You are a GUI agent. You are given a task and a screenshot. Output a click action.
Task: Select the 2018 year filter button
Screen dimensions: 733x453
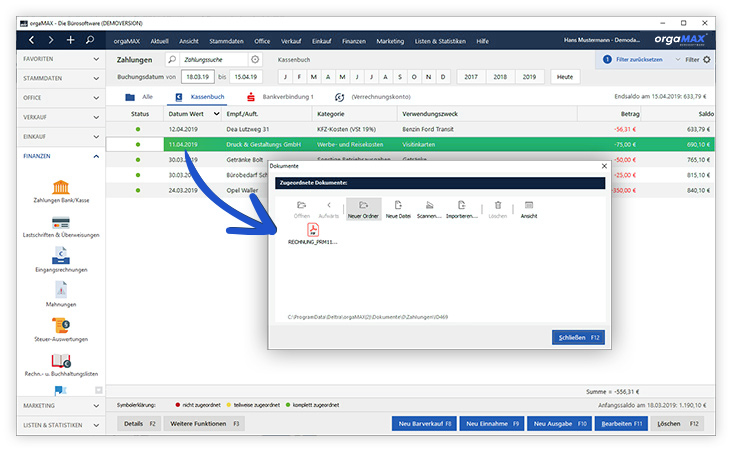point(500,77)
